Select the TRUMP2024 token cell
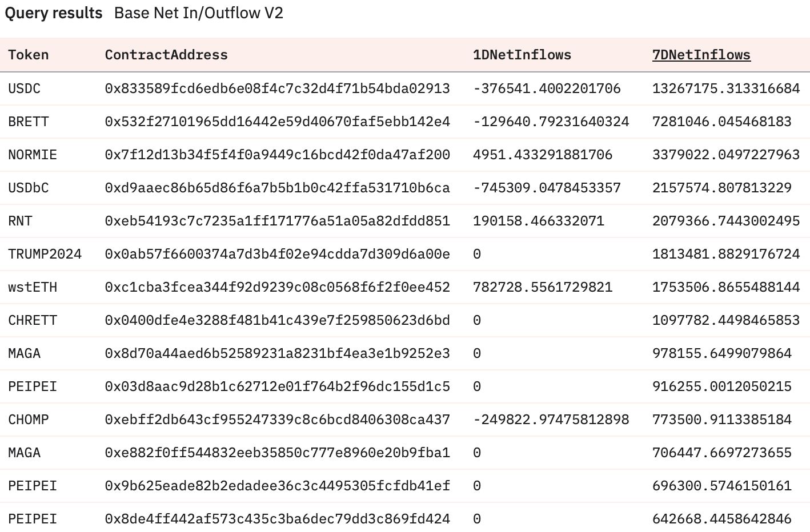The image size is (810, 532). [45, 254]
